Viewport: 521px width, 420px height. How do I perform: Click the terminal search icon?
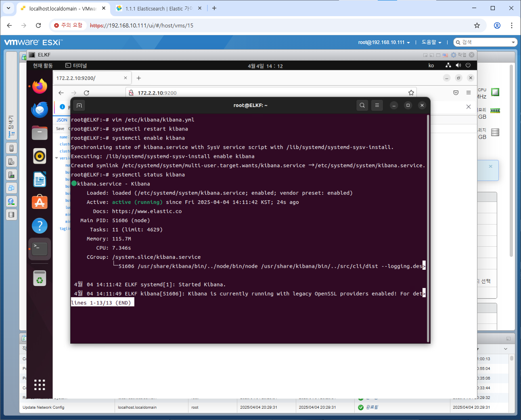(x=362, y=105)
